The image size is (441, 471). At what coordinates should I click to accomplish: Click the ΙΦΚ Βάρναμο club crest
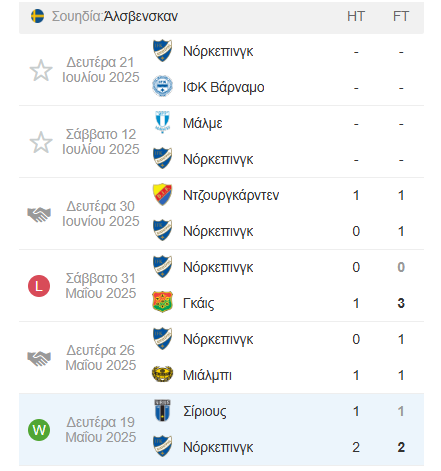coord(162,86)
